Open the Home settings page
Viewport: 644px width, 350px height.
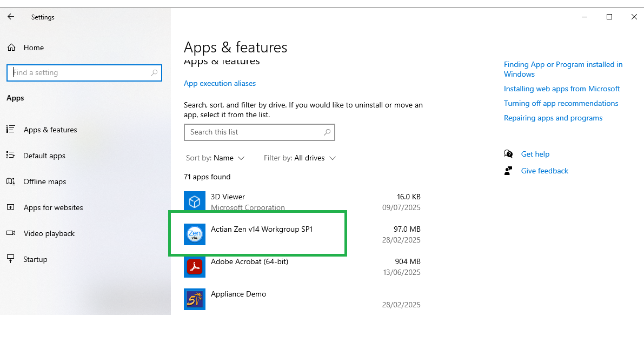pos(34,48)
